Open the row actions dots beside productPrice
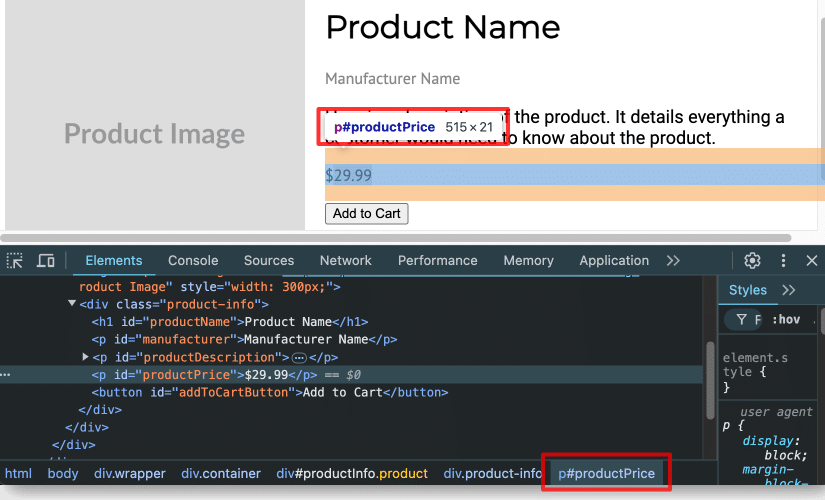The height and width of the screenshot is (500, 825). tap(5, 375)
